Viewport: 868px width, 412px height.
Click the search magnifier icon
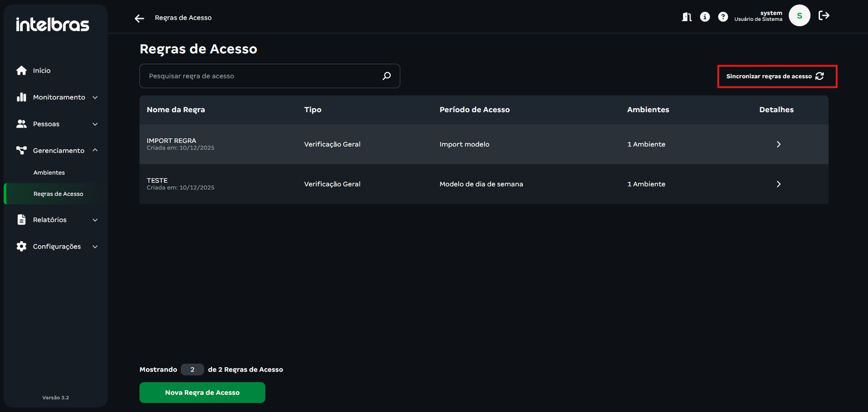386,76
